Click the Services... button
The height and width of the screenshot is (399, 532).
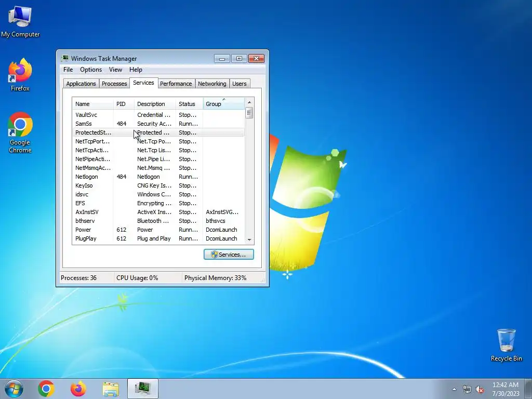tap(229, 255)
